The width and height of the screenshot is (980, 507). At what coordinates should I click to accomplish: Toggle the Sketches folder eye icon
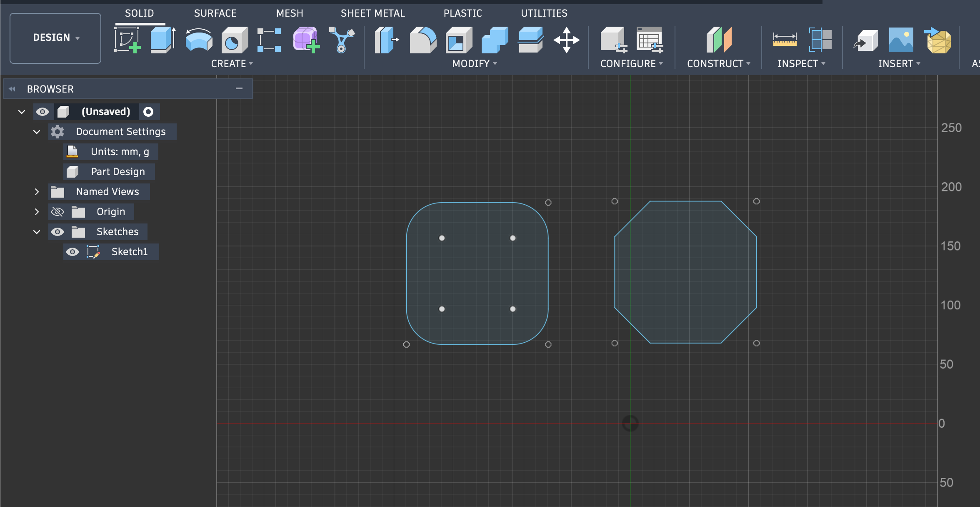(x=57, y=232)
